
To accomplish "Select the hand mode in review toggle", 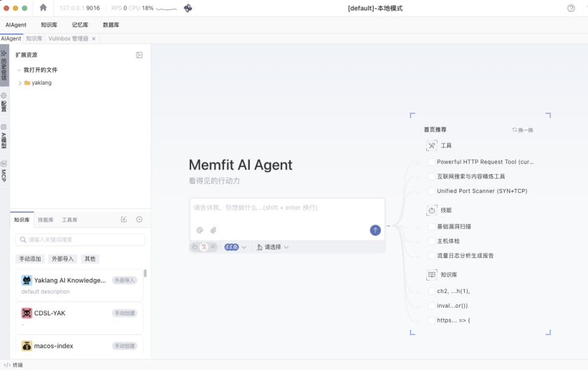I will pyautogui.click(x=195, y=247).
